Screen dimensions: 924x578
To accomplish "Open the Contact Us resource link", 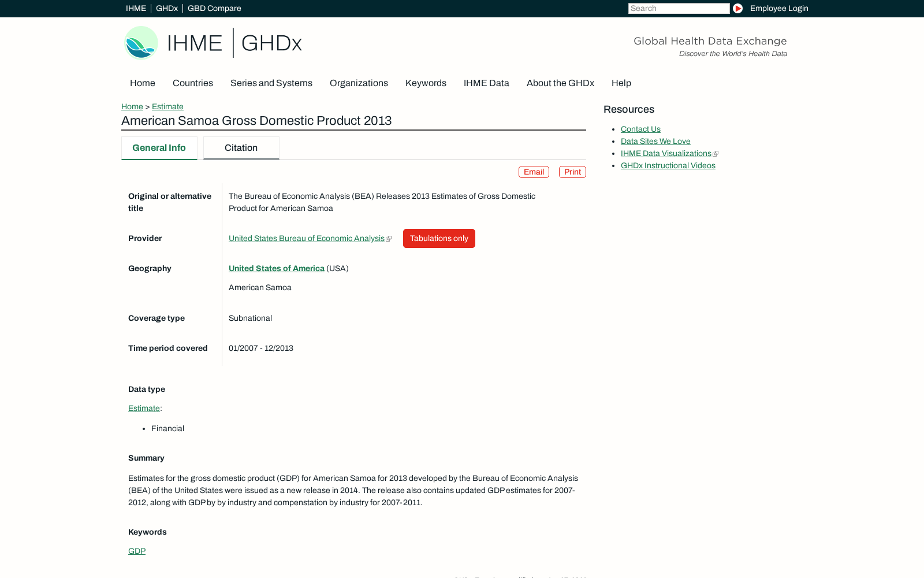I will (640, 129).
